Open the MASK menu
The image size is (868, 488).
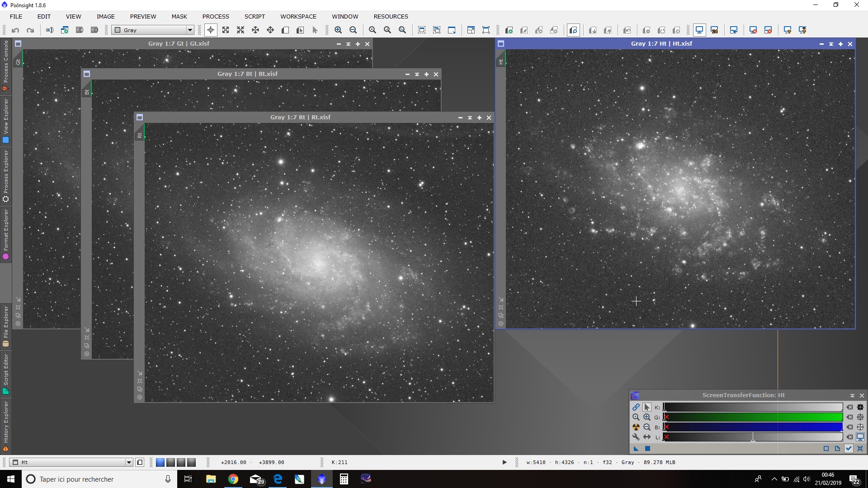(179, 16)
